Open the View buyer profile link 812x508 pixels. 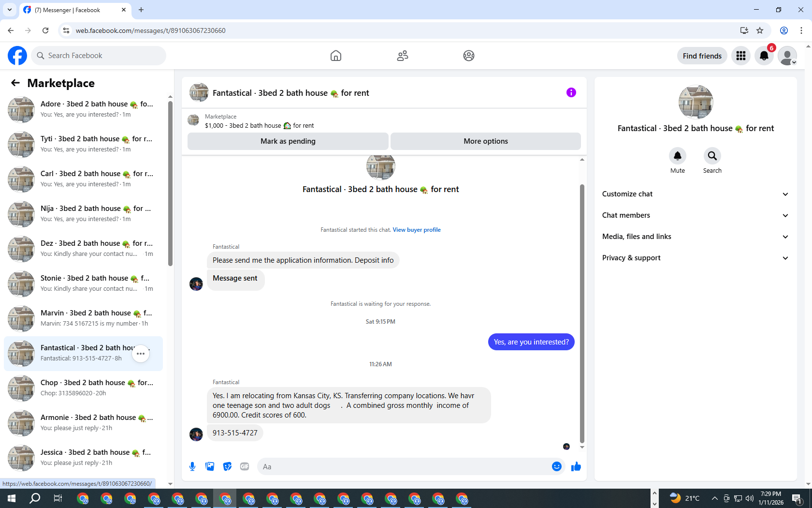417,230
